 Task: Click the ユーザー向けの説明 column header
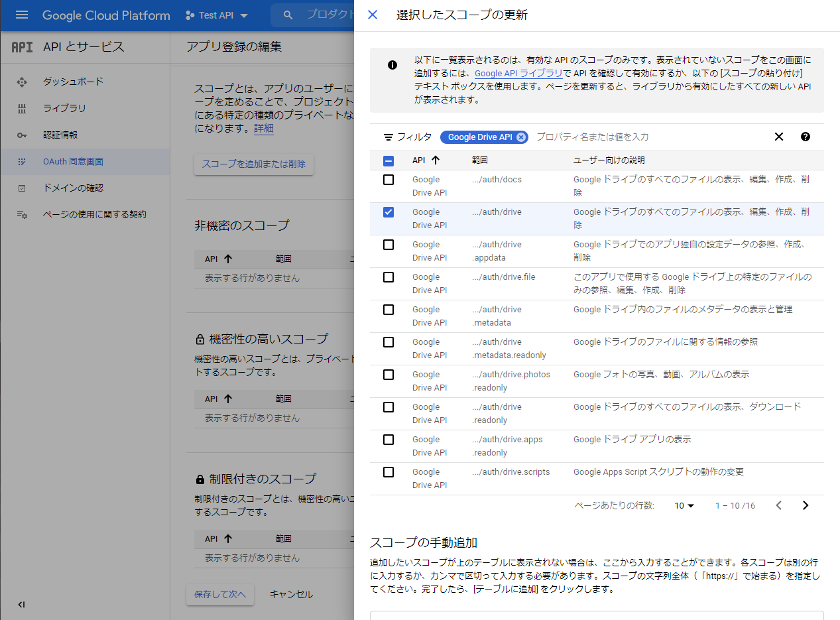pyautogui.click(x=609, y=160)
